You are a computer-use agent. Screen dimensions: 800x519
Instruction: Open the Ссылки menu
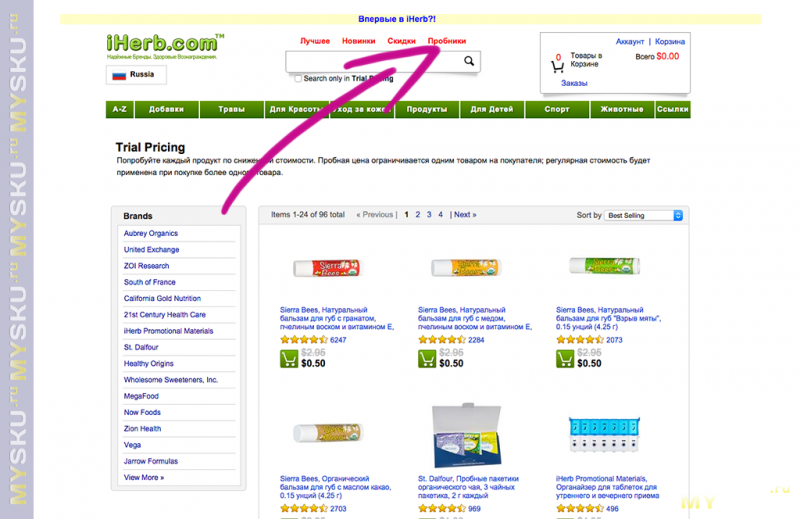tap(673, 109)
